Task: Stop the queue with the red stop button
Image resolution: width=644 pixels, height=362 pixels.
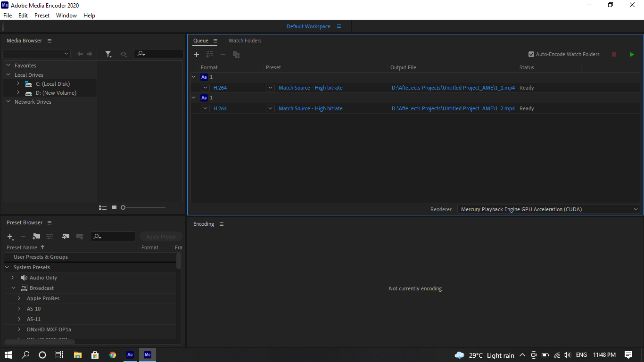Action: click(614, 55)
